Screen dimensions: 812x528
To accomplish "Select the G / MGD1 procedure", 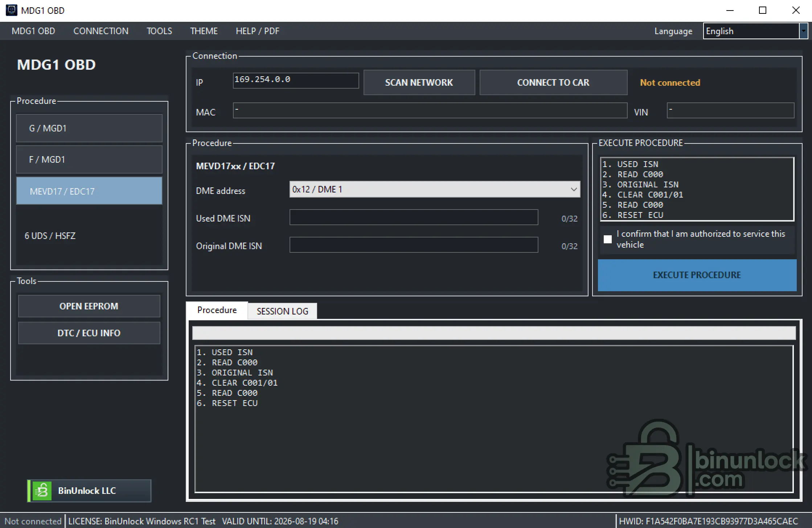I will [x=89, y=128].
